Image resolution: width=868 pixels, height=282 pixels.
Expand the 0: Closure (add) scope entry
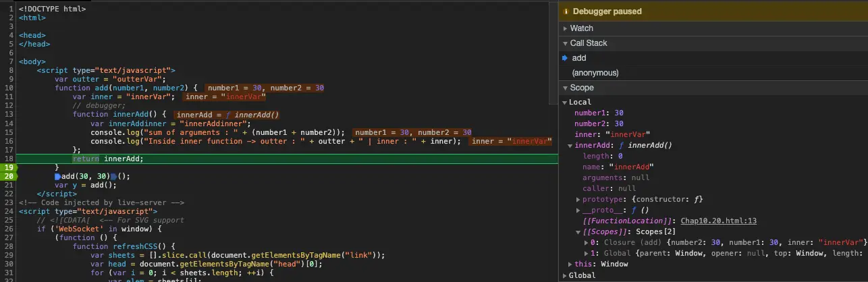point(586,243)
